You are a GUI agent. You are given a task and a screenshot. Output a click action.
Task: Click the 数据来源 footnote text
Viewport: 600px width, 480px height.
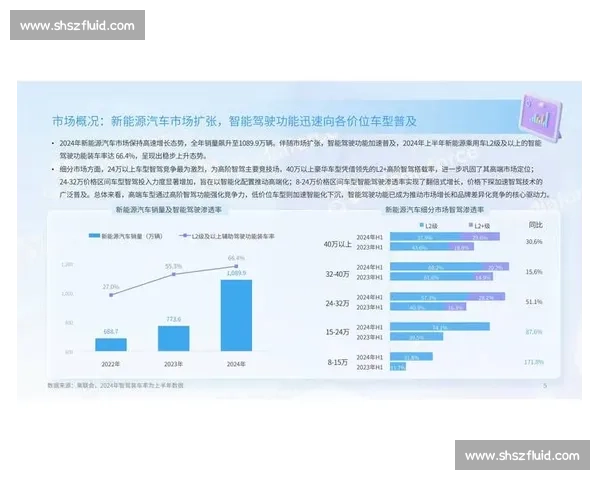[x=115, y=385]
